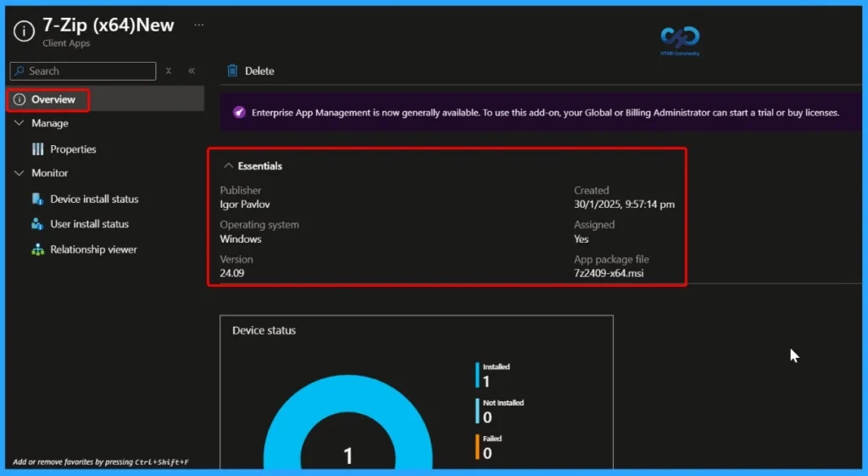Open User install status report
The image size is (868, 476).
(89, 224)
